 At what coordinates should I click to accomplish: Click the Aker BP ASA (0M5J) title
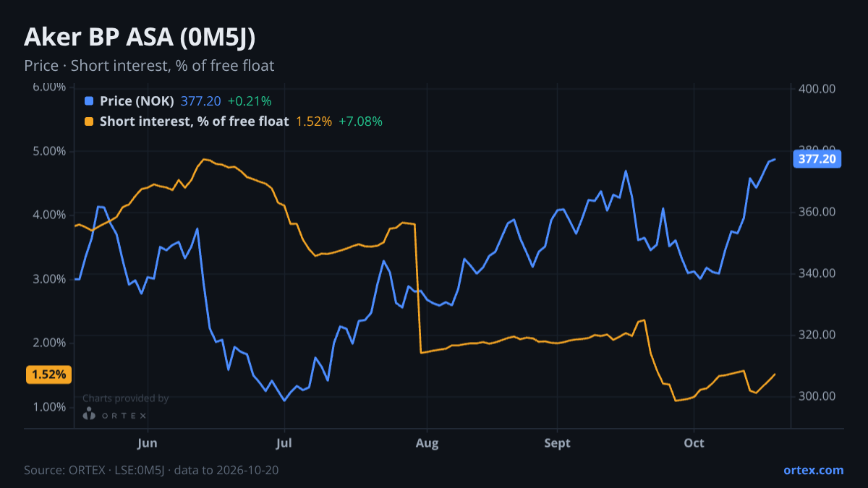point(140,38)
